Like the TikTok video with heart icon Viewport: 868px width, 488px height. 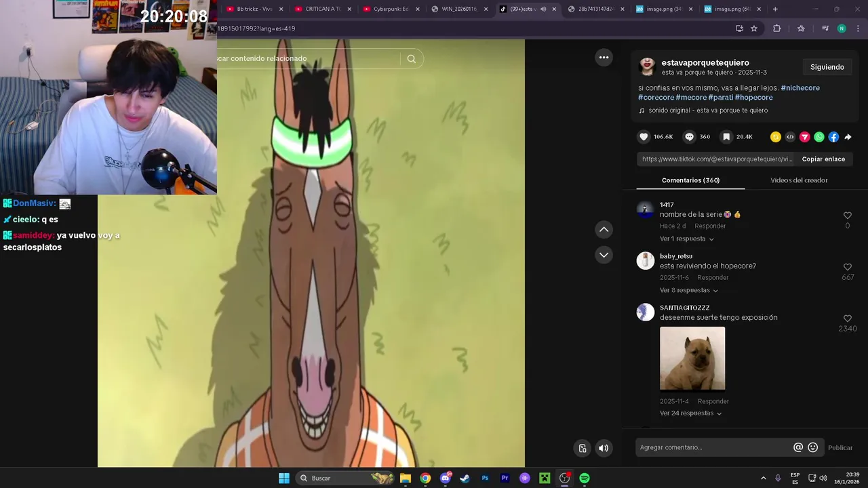pos(644,137)
